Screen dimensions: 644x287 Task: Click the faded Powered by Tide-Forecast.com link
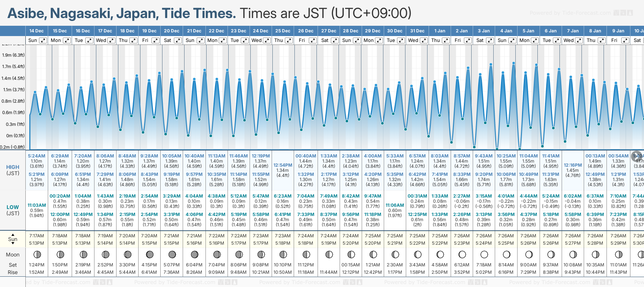(570, 13)
